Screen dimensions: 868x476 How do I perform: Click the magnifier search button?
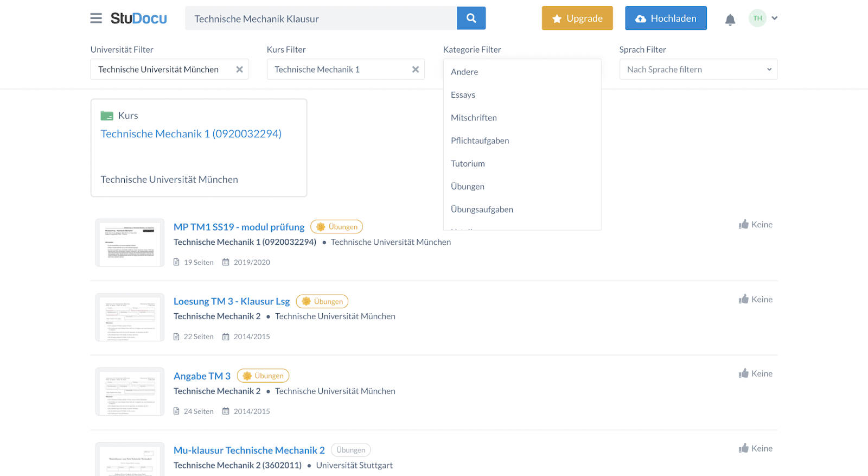coord(471,18)
